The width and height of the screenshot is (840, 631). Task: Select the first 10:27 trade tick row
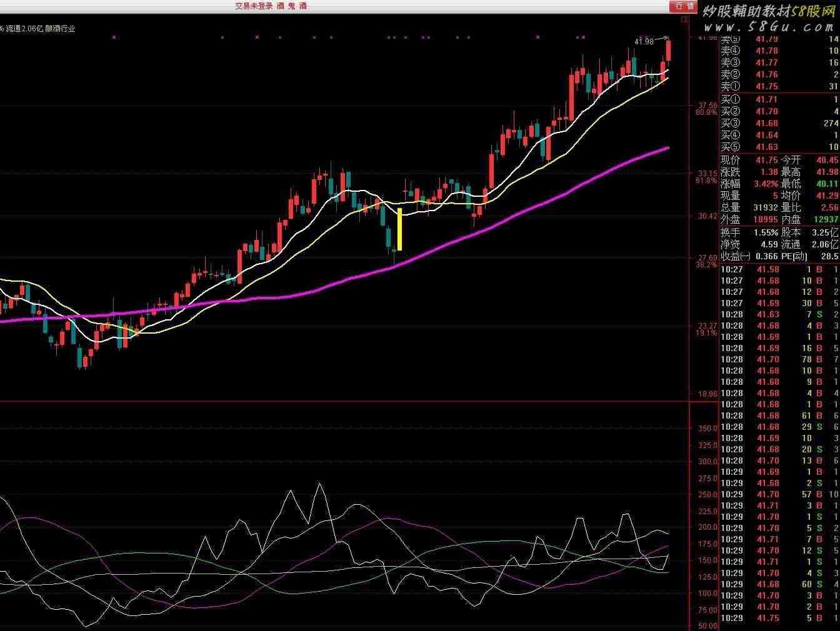coord(779,269)
